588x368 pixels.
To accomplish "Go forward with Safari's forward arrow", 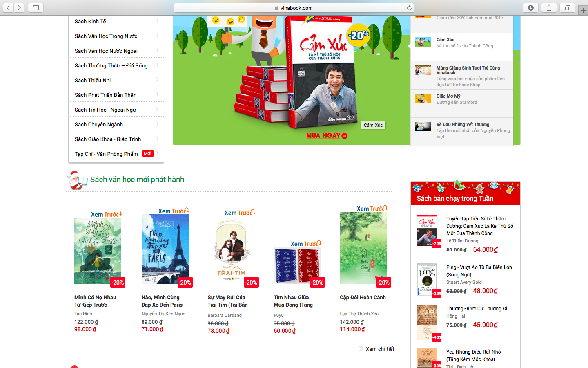I will pos(19,8).
